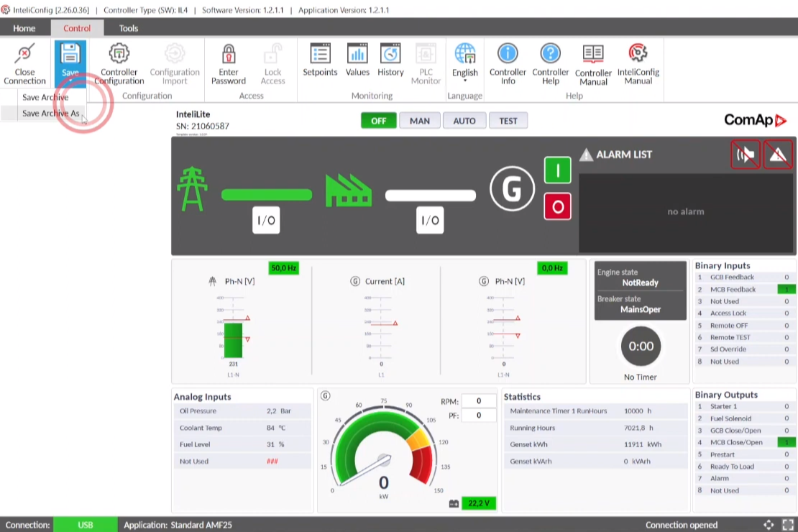Select Save Archive in the Save dropdown

45,97
